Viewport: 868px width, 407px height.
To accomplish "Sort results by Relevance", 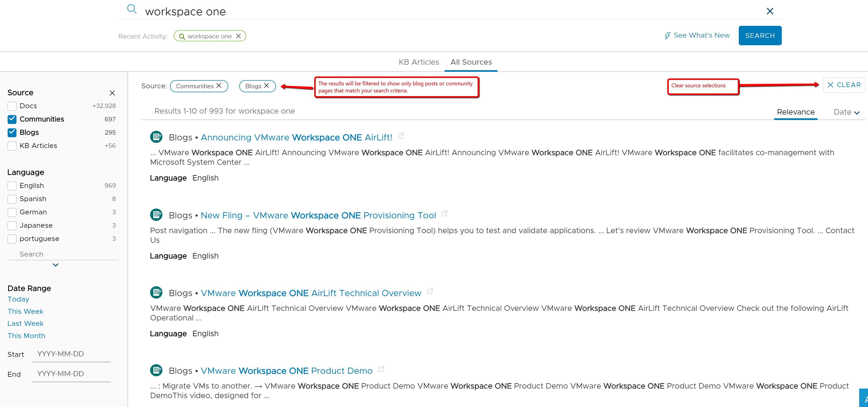I will click(796, 112).
